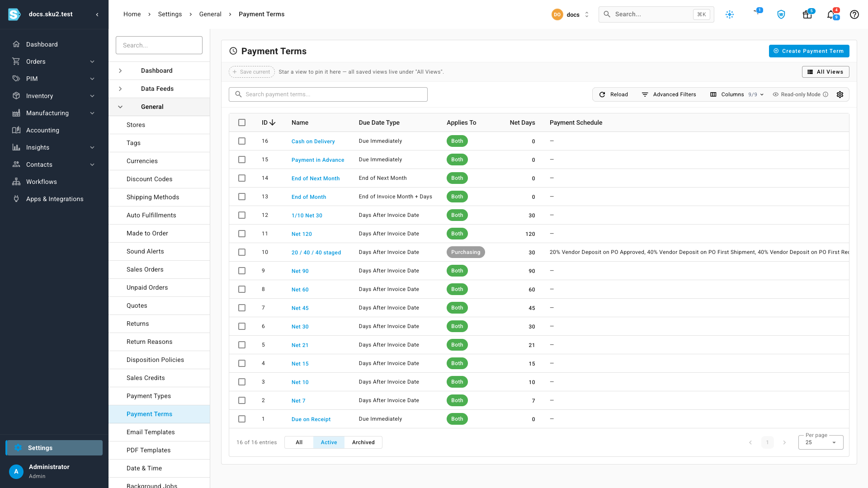
Task: Open the notifications bell icon
Action: (x=831, y=14)
